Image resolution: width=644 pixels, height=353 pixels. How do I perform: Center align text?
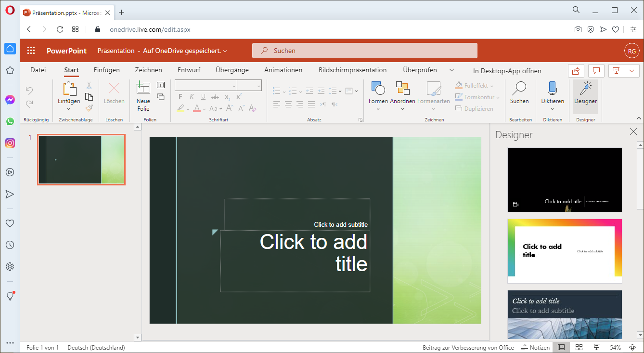pyautogui.click(x=288, y=105)
